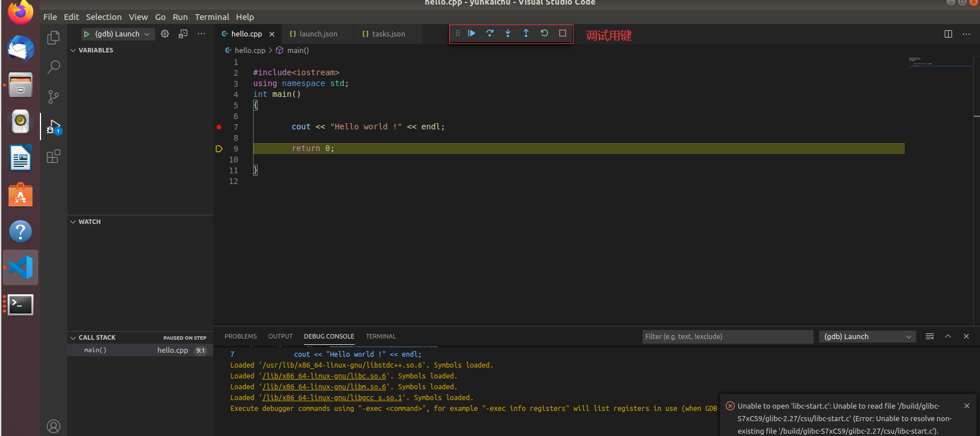Click debug Step Into button

click(x=508, y=33)
